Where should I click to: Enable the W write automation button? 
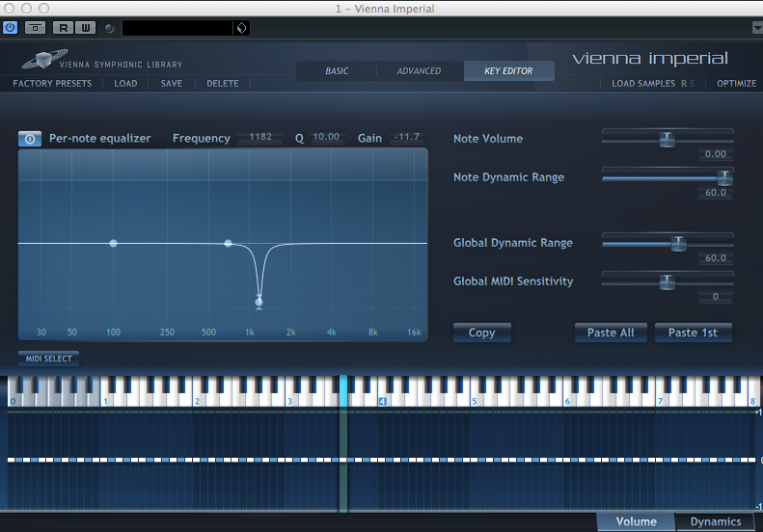85,28
